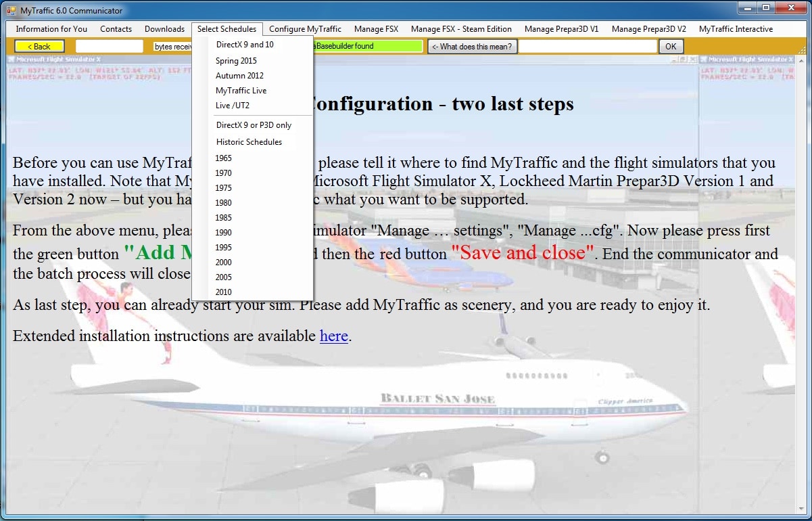Open the "here" installation instructions link
Image resolution: width=812 pixels, height=521 pixels.
[x=333, y=336]
